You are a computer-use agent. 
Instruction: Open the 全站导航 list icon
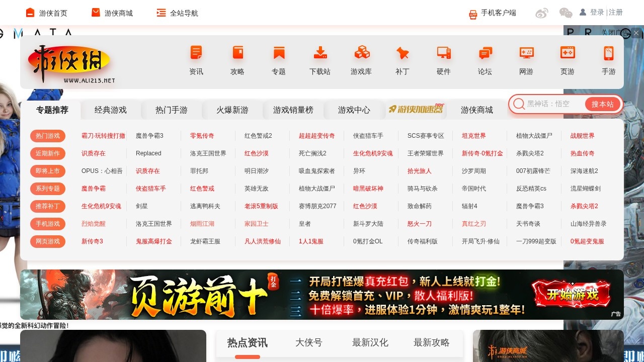click(x=161, y=13)
